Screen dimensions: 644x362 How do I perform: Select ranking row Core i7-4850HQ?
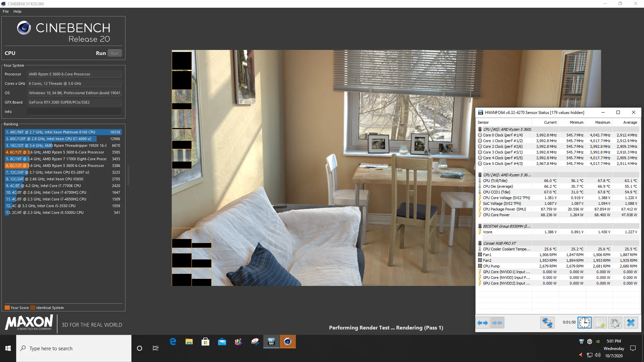click(63, 199)
